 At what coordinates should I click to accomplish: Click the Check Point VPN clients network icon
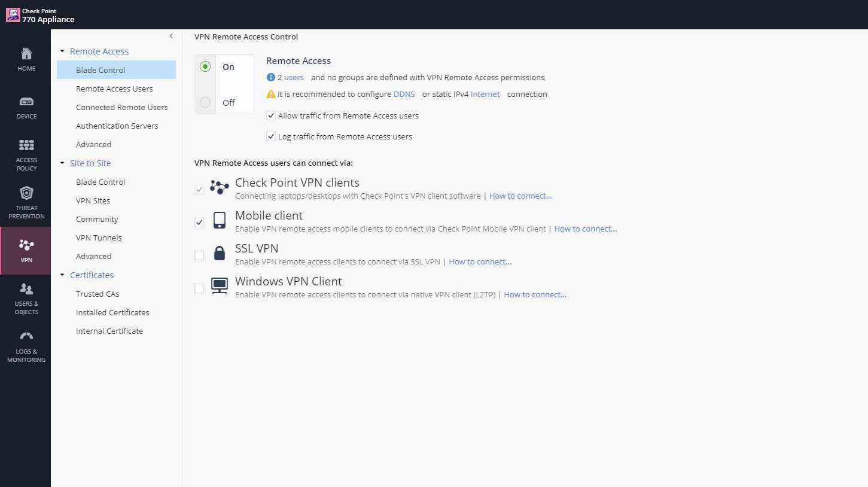[220, 187]
